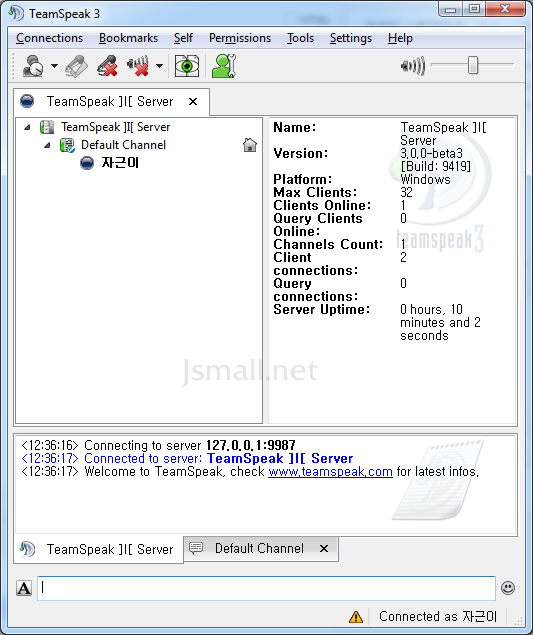Click the blue icon on top server tab
The height and width of the screenshot is (635, 533).
(27, 101)
